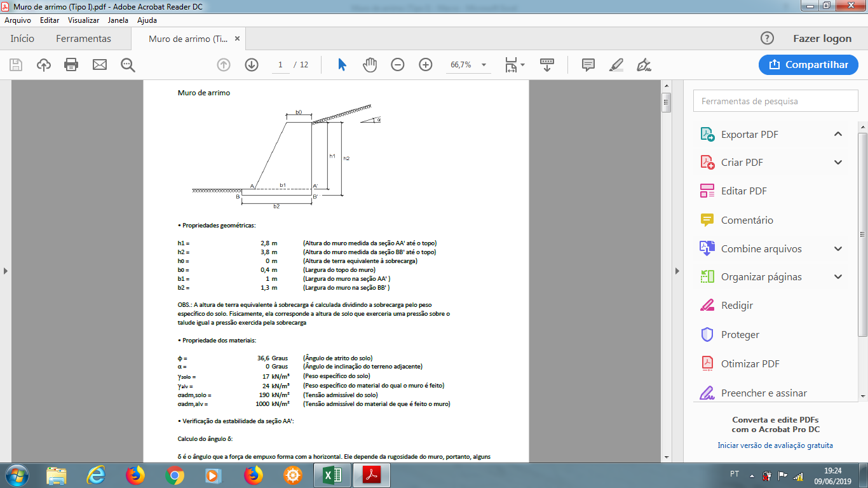The image size is (868, 488).
Task: Expand the Organizar páginas section chevron
Action: [x=838, y=277]
